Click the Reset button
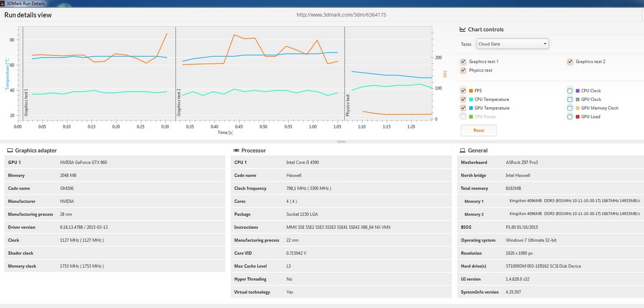644x308 pixels. pos(479,130)
